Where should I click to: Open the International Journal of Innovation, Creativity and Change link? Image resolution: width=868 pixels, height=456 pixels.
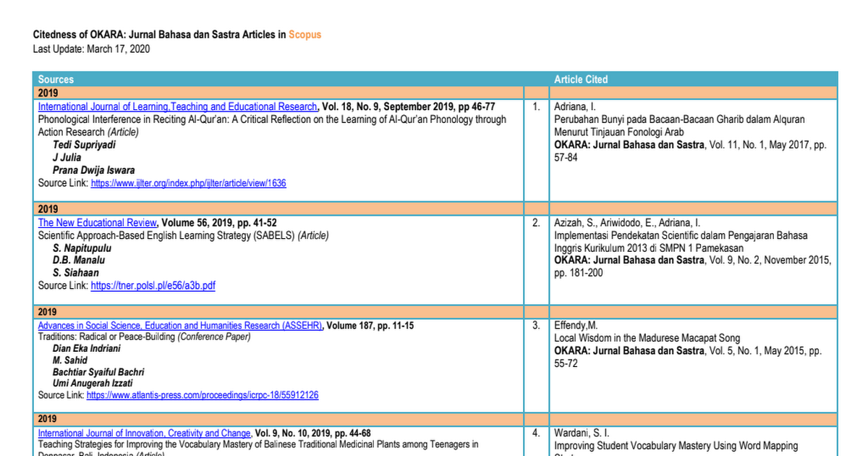click(145, 433)
